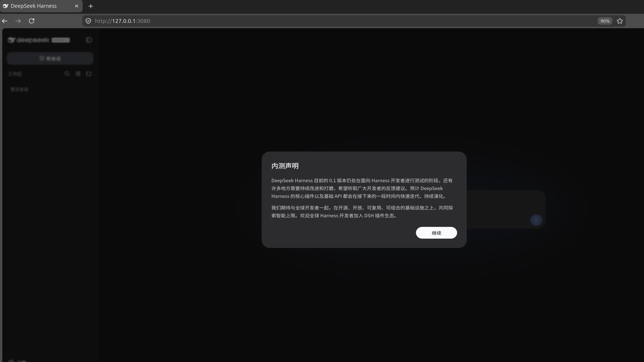Open the search icon in the workspace header
This screenshot has width=644, height=362.
tap(67, 74)
